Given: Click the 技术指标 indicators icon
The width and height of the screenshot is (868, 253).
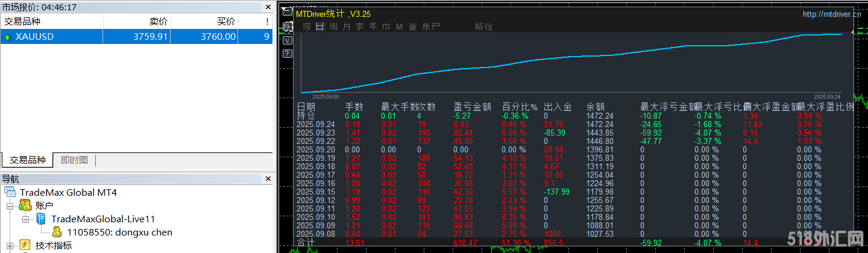Looking at the screenshot, I should point(25,245).
